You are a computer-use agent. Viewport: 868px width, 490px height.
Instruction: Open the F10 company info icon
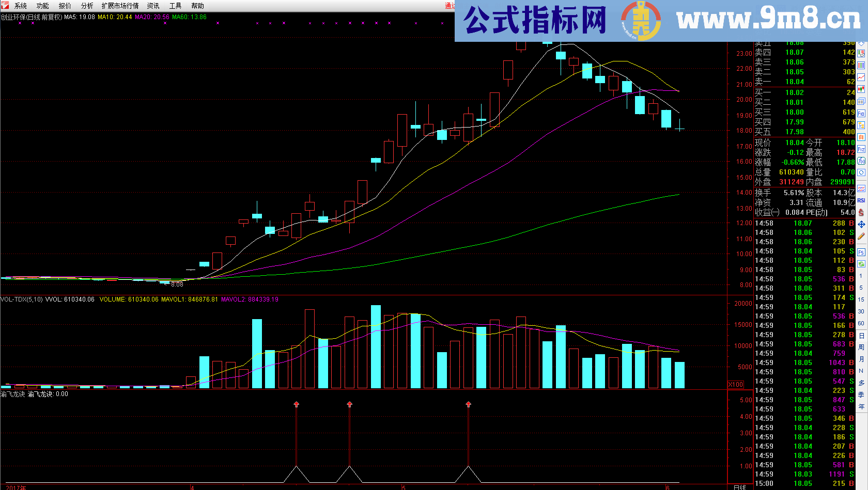point(861,113)
